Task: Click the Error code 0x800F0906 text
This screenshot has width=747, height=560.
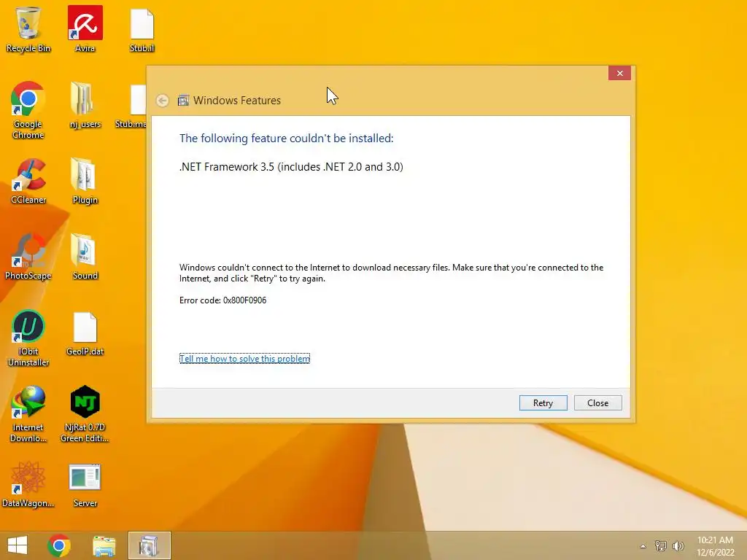Action: coord(222,300)
